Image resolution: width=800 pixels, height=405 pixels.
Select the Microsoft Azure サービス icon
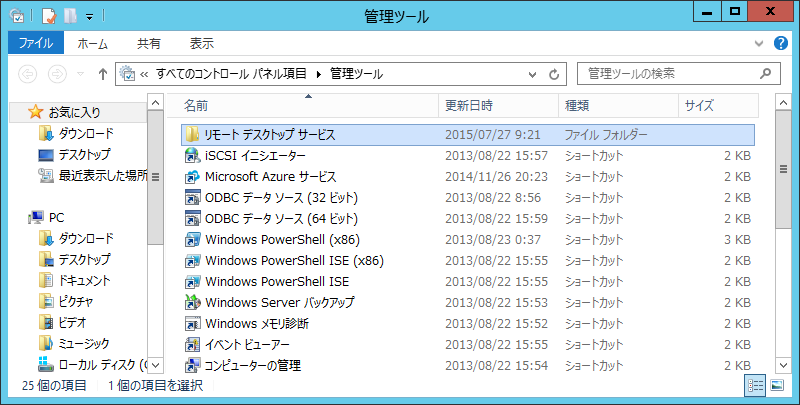[x=193, y=177]
